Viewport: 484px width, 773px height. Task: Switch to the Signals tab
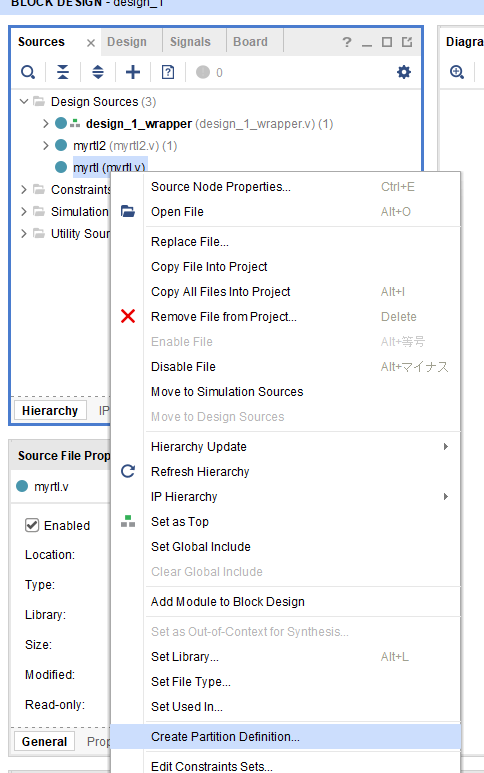(x=190, y=42)
